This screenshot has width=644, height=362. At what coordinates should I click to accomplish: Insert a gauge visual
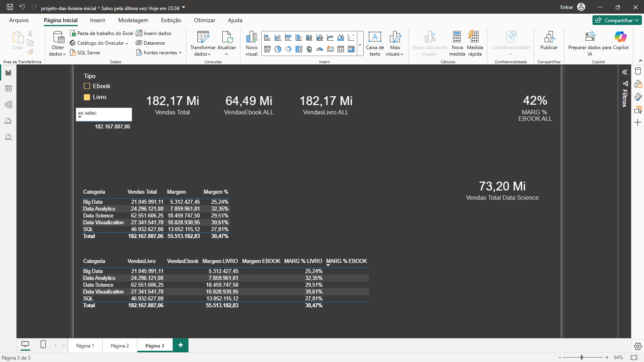tap(320, 49)
